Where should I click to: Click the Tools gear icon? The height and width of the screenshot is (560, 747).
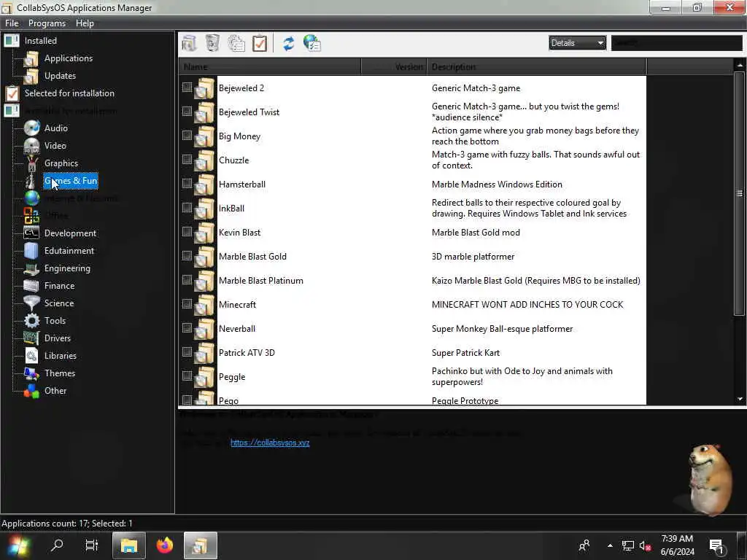pos(31,321)
